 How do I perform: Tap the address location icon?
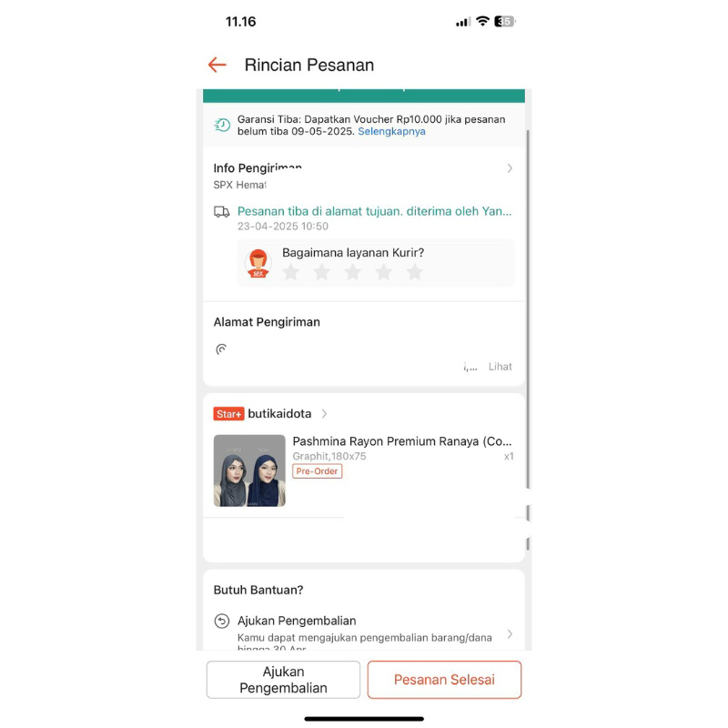coord(221,349)
